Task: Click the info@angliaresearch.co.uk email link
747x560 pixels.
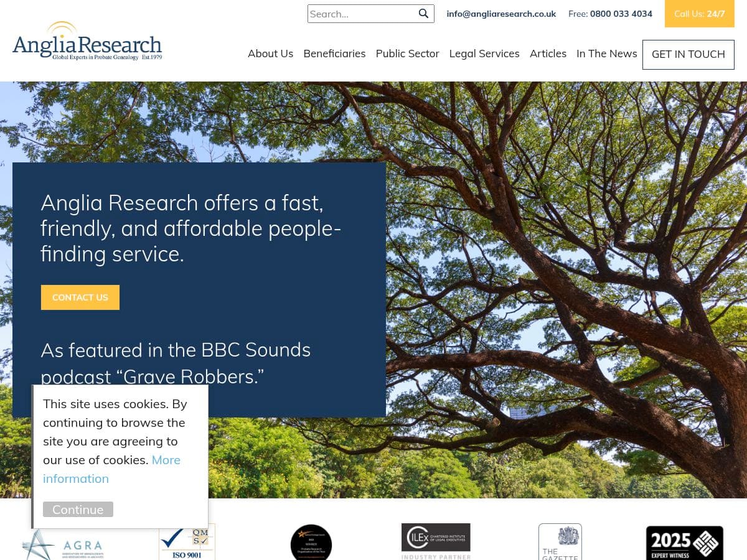Action: point(501,14)
